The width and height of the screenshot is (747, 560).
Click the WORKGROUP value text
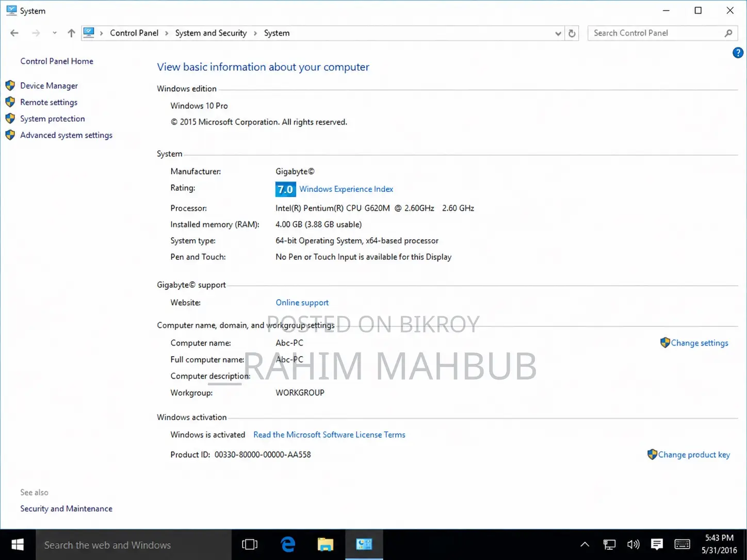pyautogui.click(x=300, y=393)
